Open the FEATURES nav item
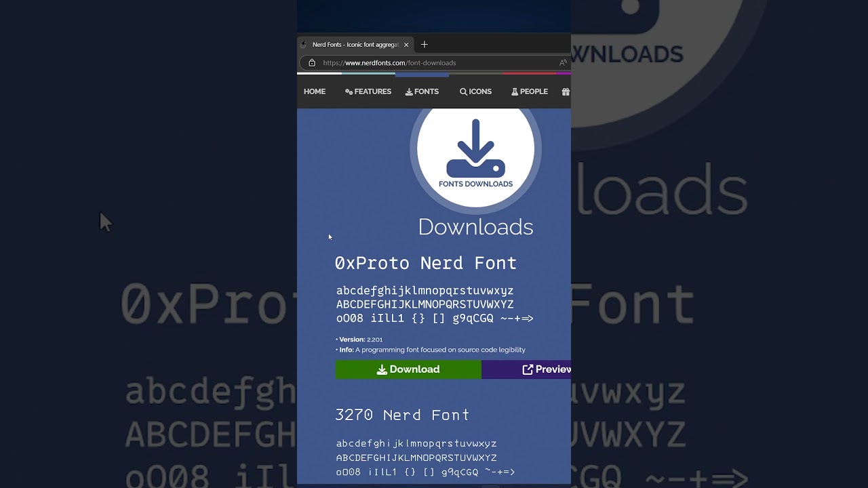 pos(368,91)
